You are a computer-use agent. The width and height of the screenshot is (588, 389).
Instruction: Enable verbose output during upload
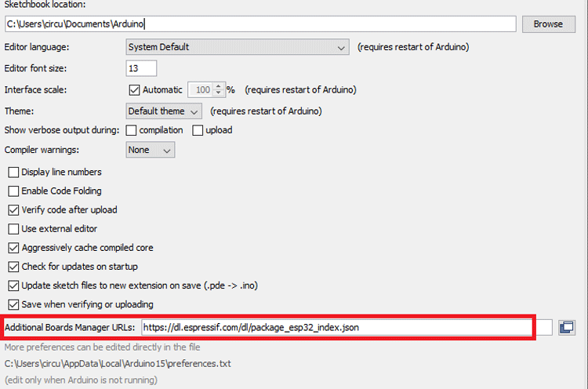198,129
